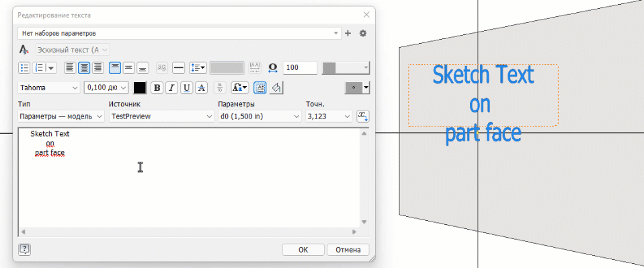The image size is (644, 268).
Task: Add a new parameter preset with plus icon
Action: coord(348,34)
